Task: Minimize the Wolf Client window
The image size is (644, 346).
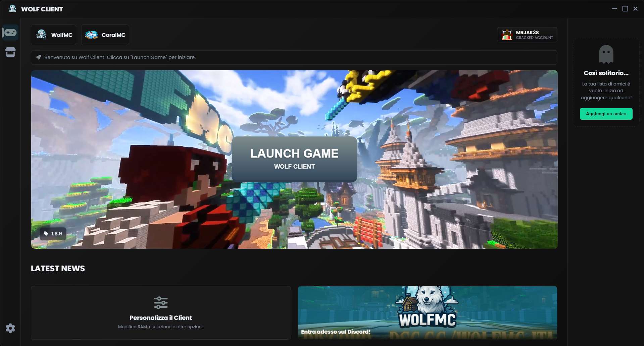Action: (614, 9)
